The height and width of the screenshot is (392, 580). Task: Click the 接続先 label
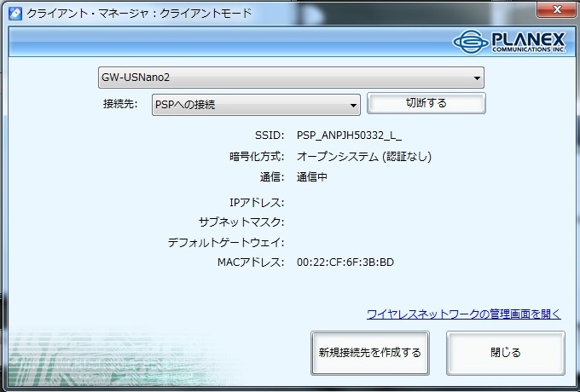(x=120, y=104)
